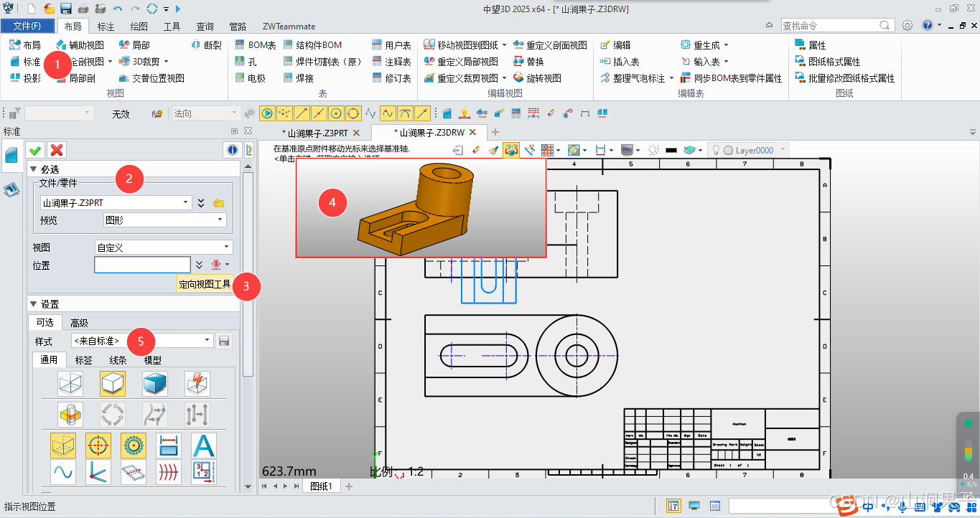This screenshot has width=980, height=518.
Task: Open the 重生成 dropdown arrow
Action: pyautogui.click(x=726, y=44)
